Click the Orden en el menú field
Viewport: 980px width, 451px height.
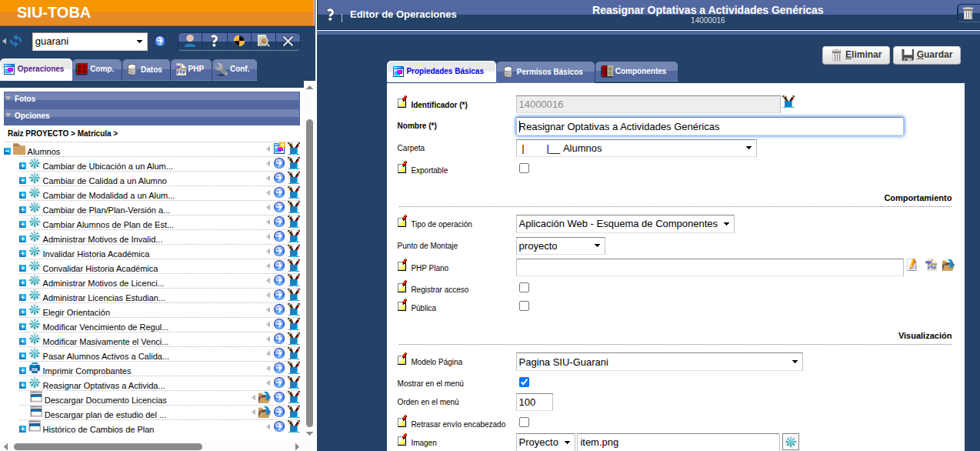coord(534,403)
